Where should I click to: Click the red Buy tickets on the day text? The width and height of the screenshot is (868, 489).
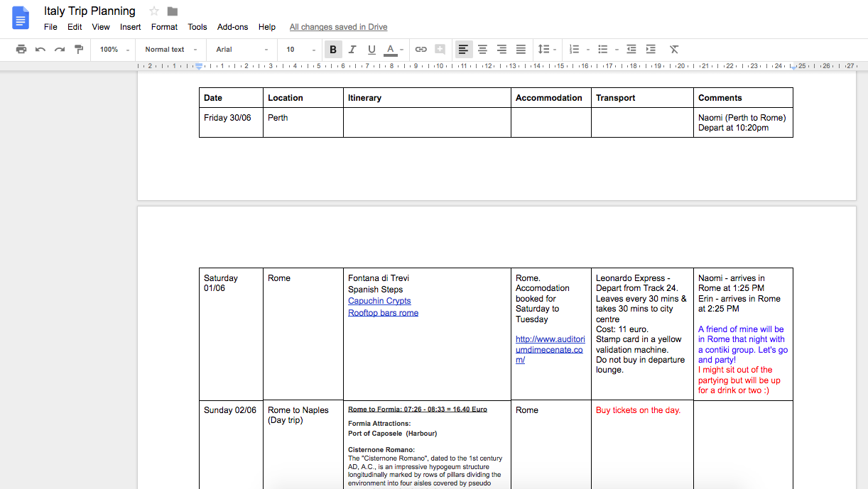638,410
